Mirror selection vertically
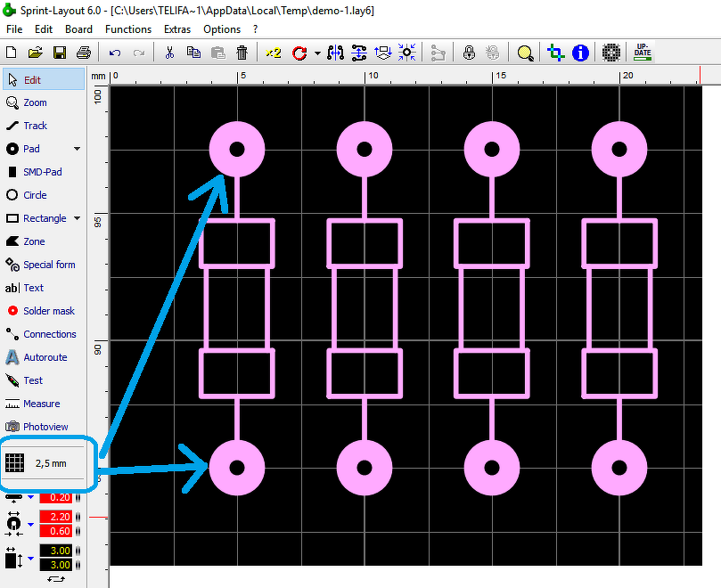 [x=358, y=53]
